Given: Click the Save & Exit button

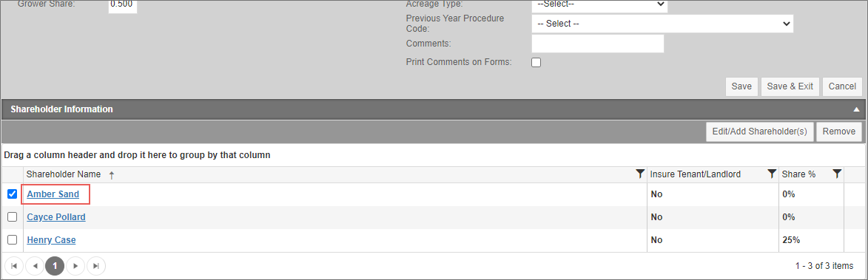Looking at the screenshot, I should coord(790,86).
